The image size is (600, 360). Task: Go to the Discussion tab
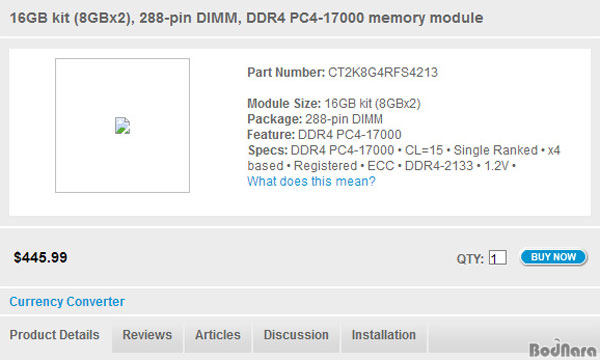click(x=296, y=335)
